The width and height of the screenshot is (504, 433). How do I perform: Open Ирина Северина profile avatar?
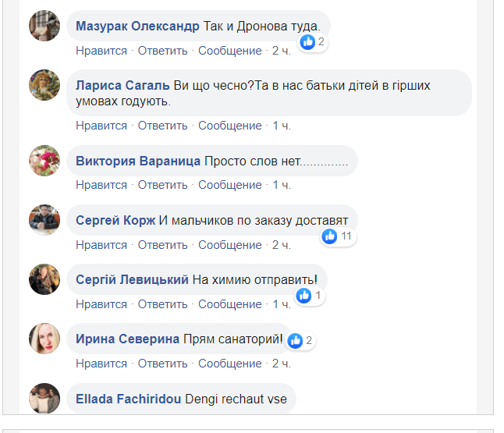[44, 339]
